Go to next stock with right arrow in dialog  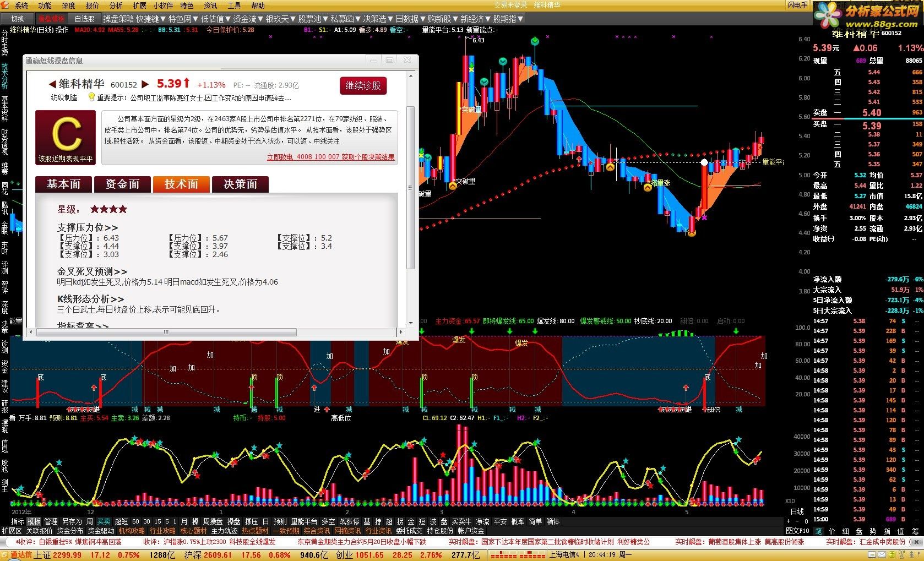tap(145, 84)
